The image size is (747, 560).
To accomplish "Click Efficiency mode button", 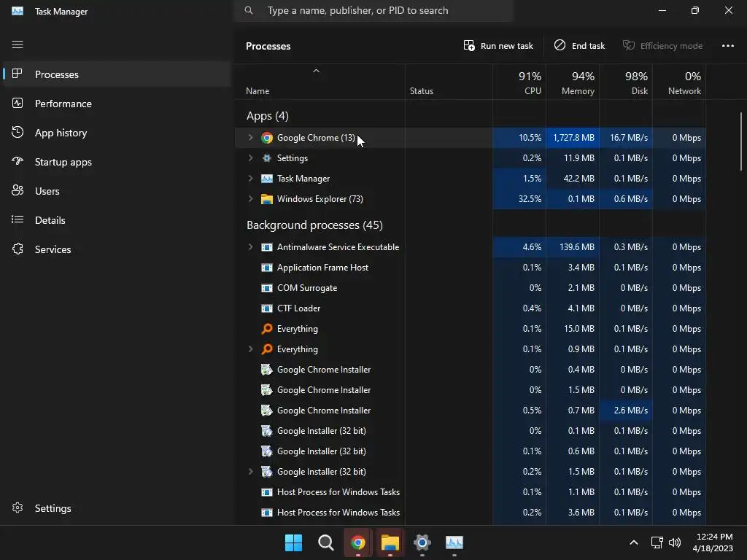I will coord(662,46).
